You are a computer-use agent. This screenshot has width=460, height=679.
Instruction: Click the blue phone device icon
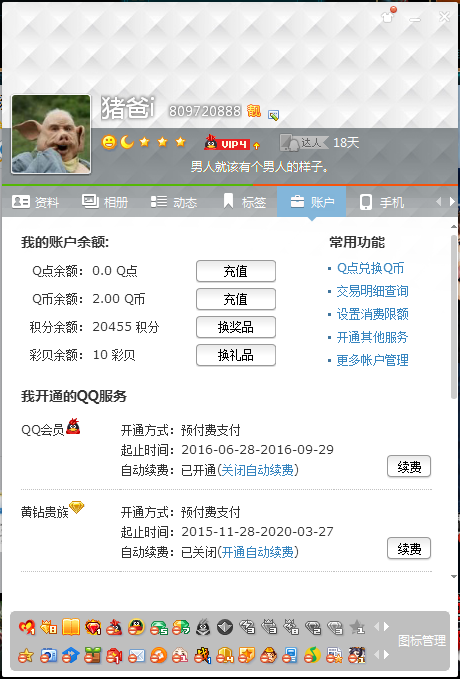click(x=291, y=655)
